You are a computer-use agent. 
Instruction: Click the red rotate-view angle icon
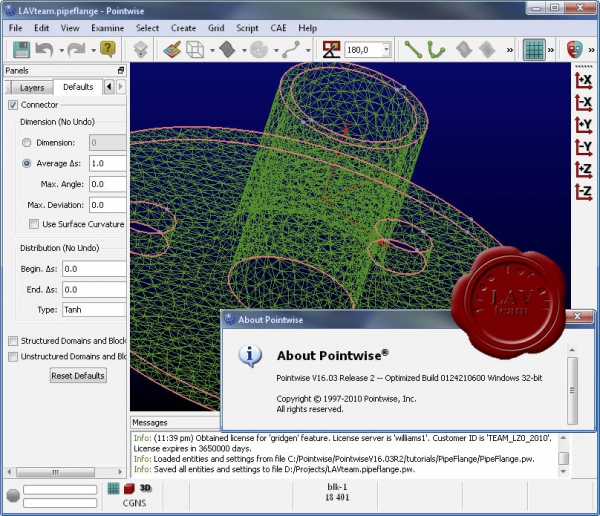coord(331,50)
